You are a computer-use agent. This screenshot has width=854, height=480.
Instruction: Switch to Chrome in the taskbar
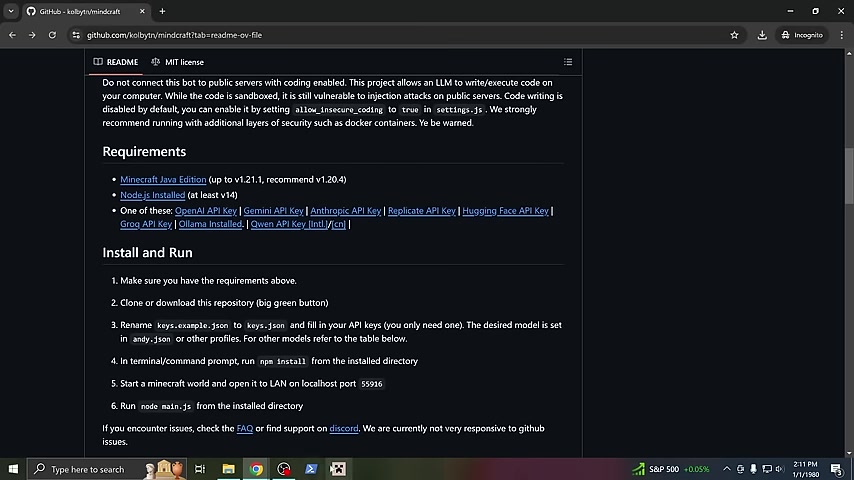tap(256, 469)
